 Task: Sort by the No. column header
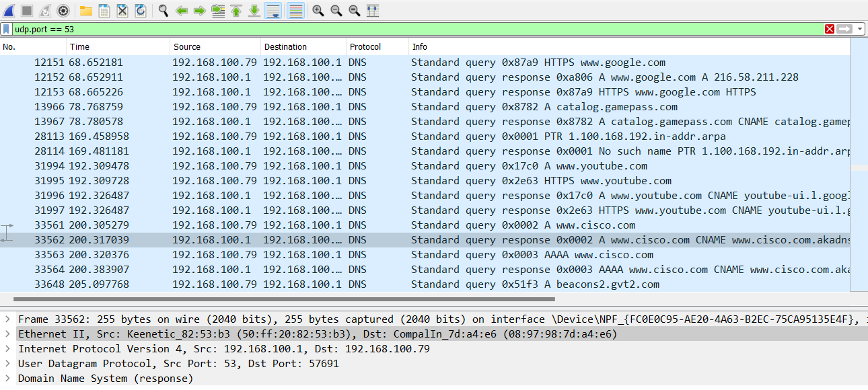pyautogui.click(x=34, y=47)
